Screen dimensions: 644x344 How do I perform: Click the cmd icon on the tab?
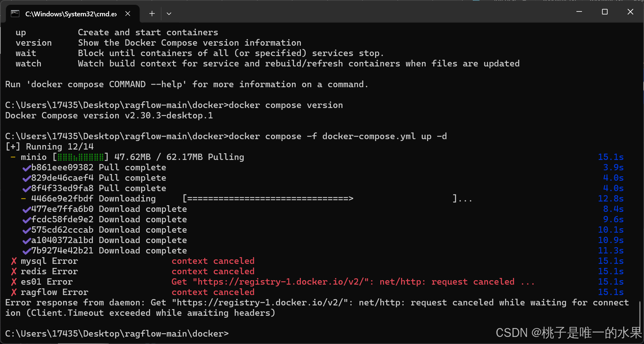tap(15, 14)
